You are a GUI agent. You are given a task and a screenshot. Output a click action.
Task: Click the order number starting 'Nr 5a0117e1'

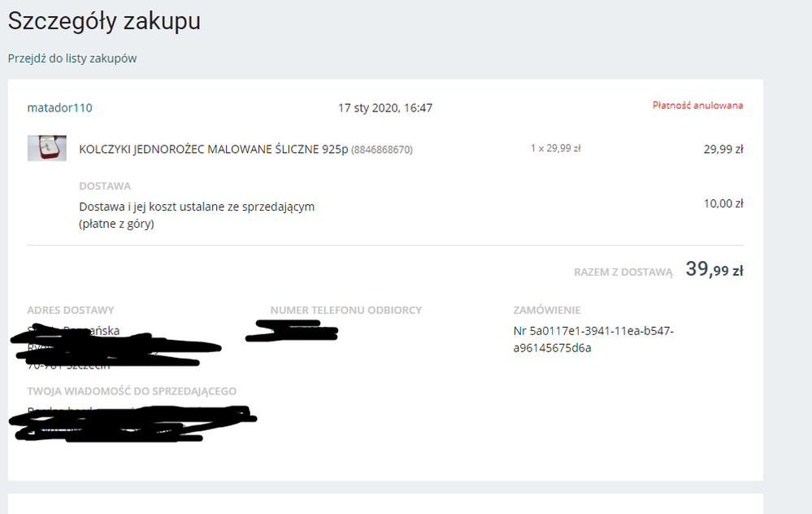(x=589, y=331)
